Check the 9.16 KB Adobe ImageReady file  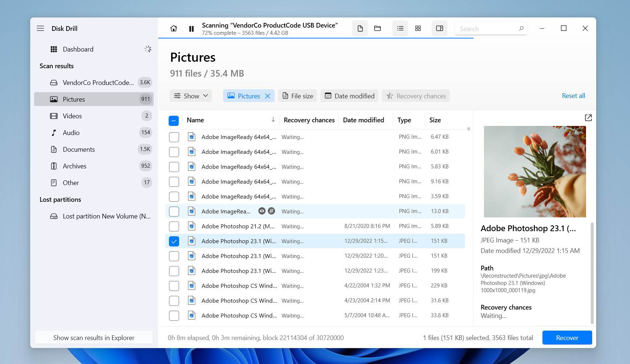(x=174, y=182)
